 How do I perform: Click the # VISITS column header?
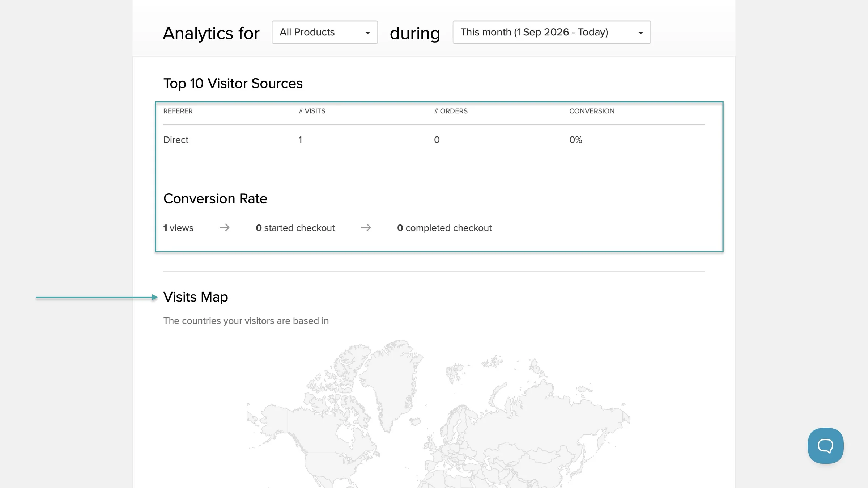312,111
